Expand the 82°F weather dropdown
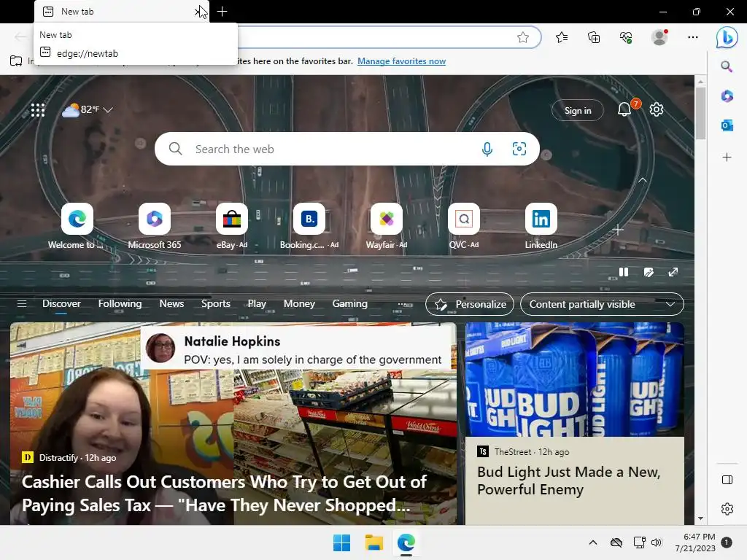This screenshot has height=560, width=747. [x=108, y=110]
